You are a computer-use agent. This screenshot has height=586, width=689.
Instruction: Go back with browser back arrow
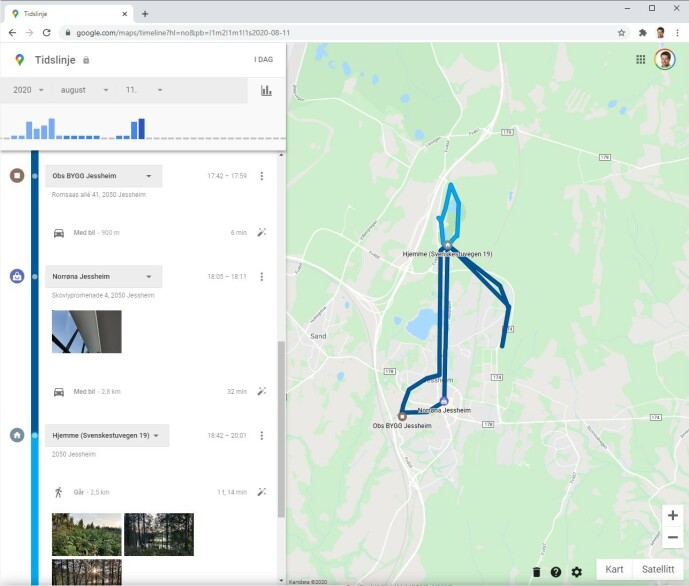[12, 33]
